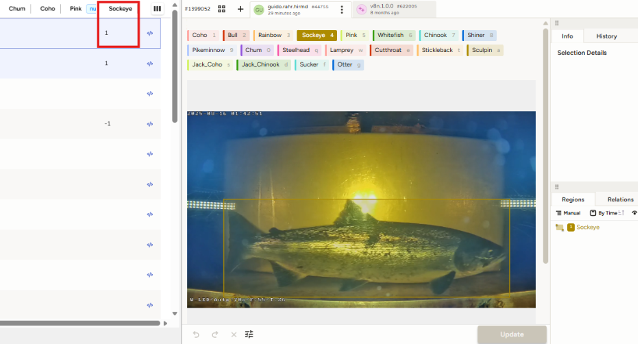This screenshot has height=344, width=644.
Task: Click task ID #1399052
Action: (x=197, y=9)
